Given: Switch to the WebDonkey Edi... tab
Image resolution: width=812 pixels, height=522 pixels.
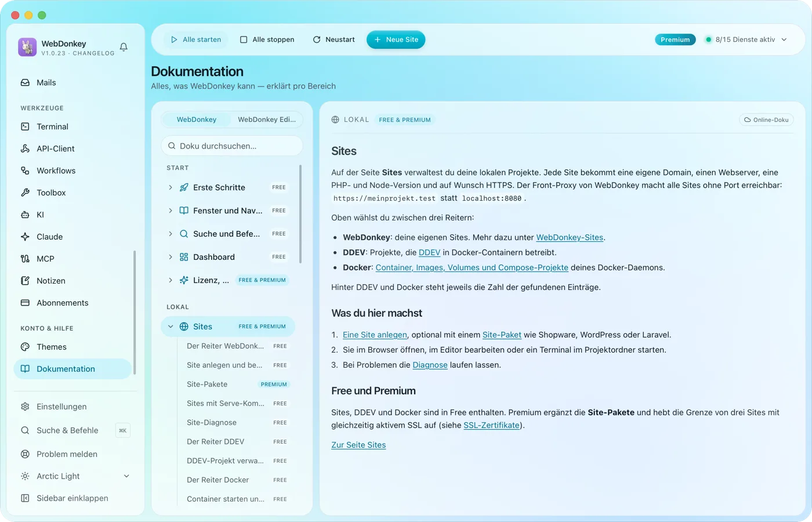Looking at the screenshot, I should coord(267,119).
